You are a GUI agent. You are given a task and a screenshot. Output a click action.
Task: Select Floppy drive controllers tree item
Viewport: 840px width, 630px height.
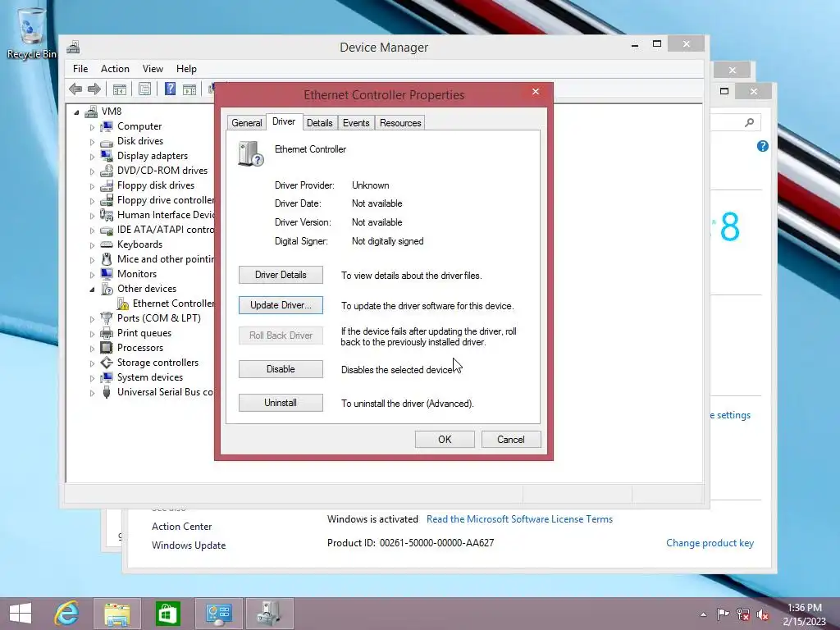pyautogui.click(x=157, y=200)
